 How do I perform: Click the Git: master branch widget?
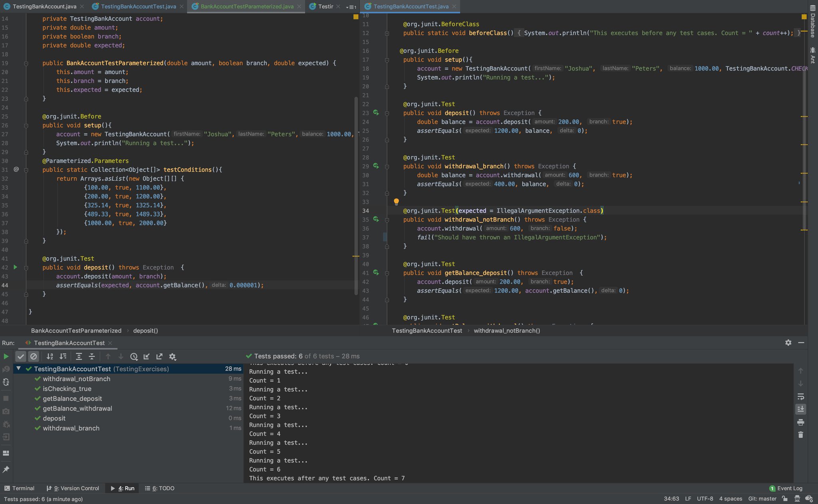coord(762,498)
